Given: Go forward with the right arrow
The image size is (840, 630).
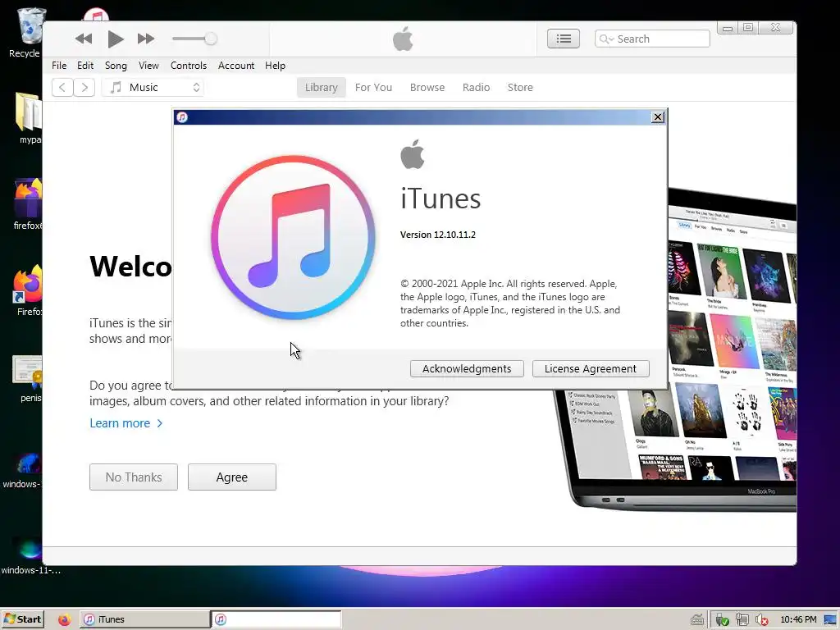Looking at the screenshot, I should coord(84,87).
